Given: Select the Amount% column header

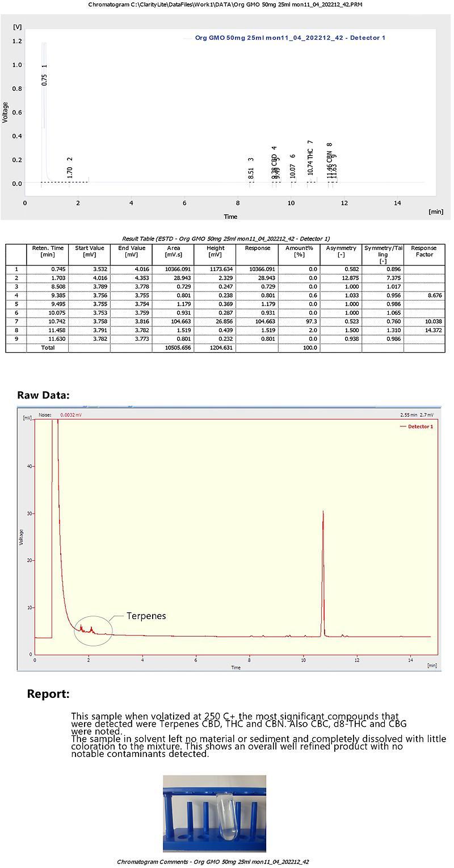Looking at the screenshot, I should pyautogui.click(x=299, y=251).
